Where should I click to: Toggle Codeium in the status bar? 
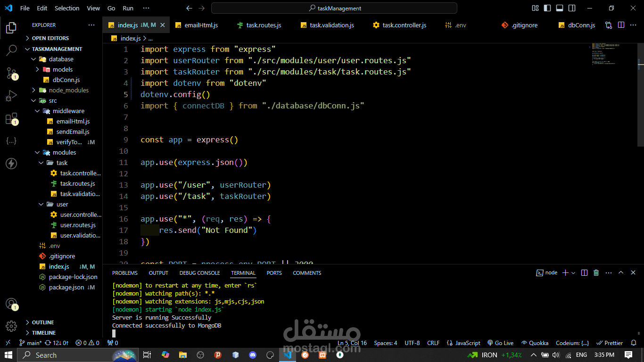(x=572, y=343)
